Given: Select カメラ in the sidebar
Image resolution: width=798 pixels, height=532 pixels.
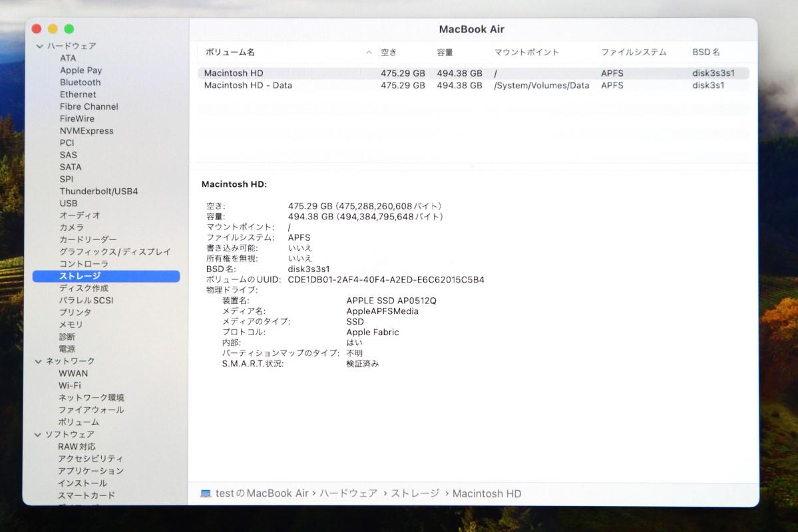Looking at the screenshot, I should tap(71, 227).
